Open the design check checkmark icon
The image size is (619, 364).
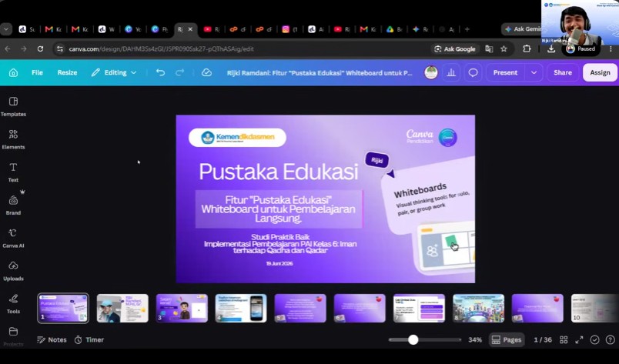click(594, 339)
